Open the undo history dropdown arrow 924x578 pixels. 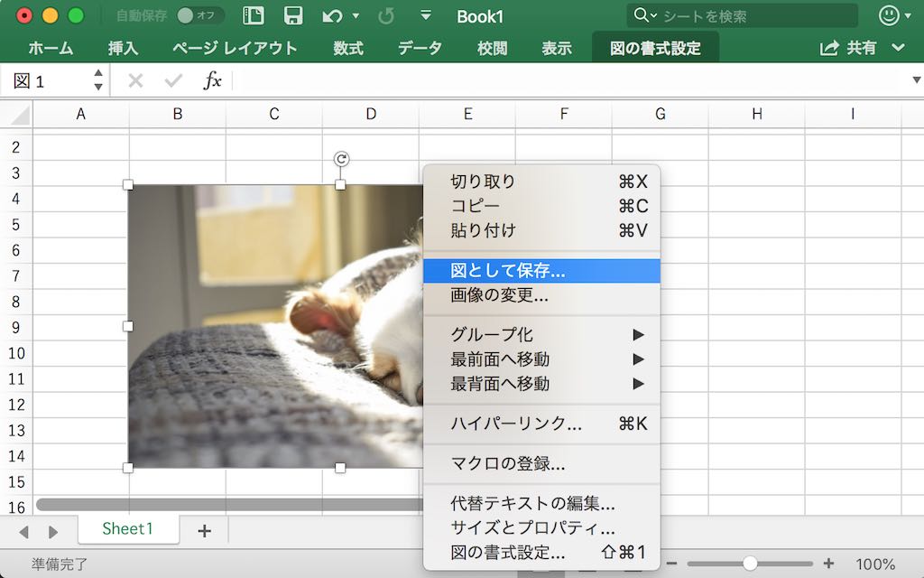(354, 15)
